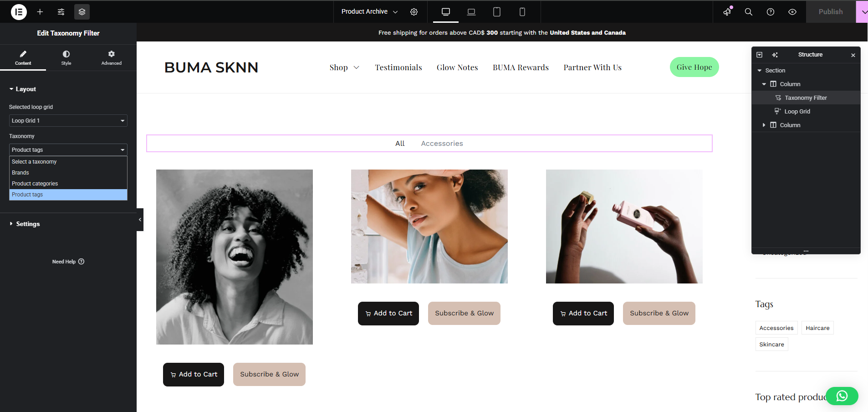Click the laughing woman product image
The image size is (868, 412).
click(235, 257)
